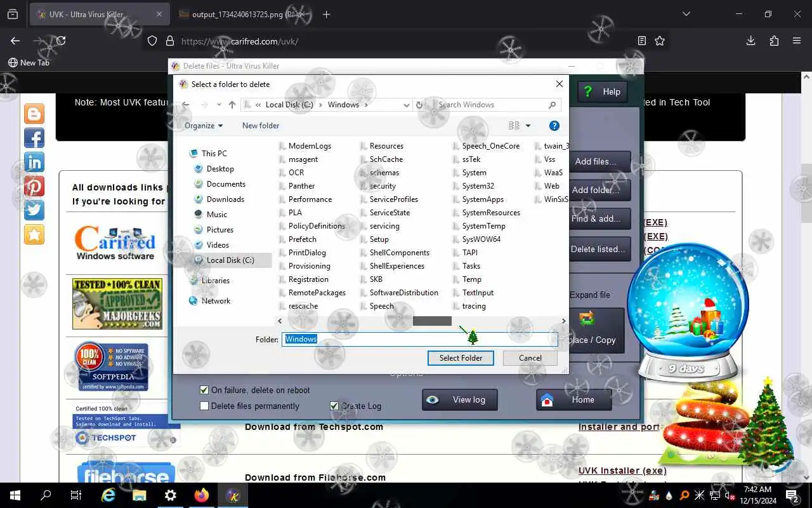Refresh the Windows folder listing

[419, 105]
